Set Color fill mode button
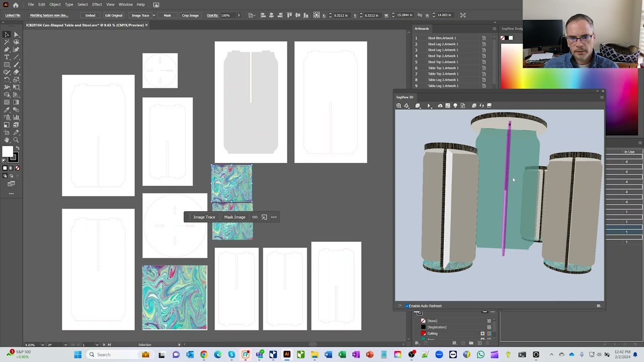This screenshot has height=362, width=644. (5, 168)
